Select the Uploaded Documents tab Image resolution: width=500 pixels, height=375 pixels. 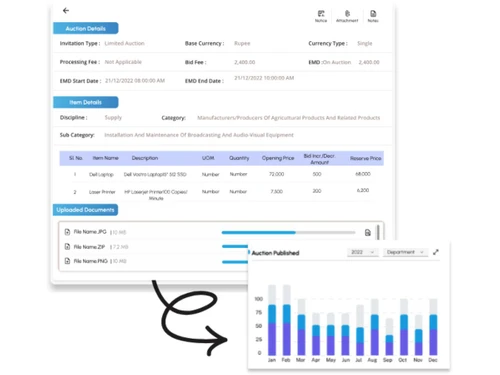coord(85,210)
